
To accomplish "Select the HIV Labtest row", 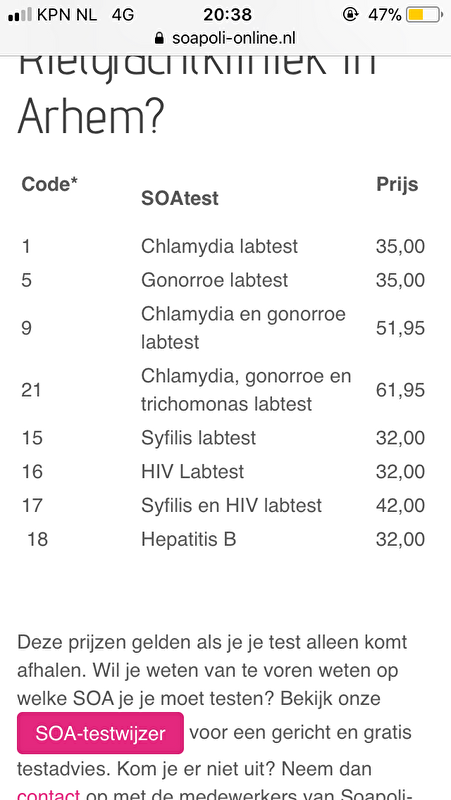I will coord(223,471).
